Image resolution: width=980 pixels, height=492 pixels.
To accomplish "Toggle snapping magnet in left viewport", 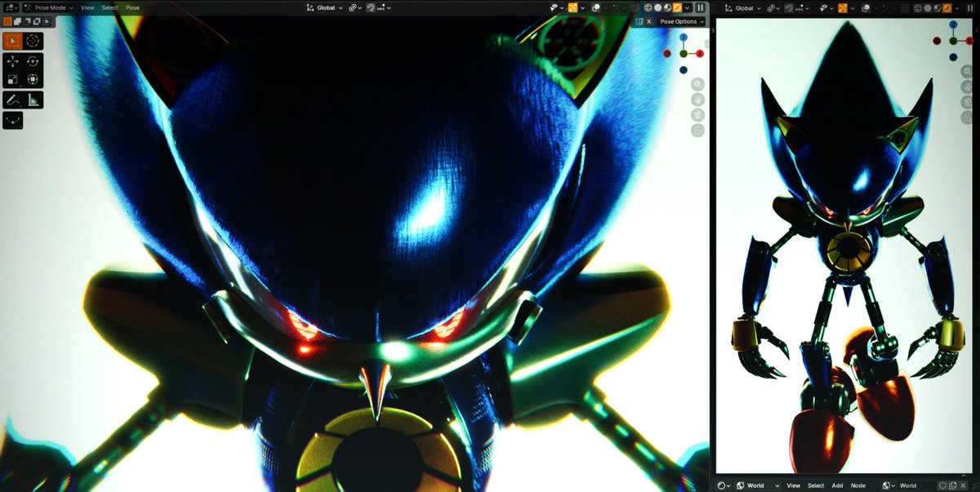I will (371, 7).
